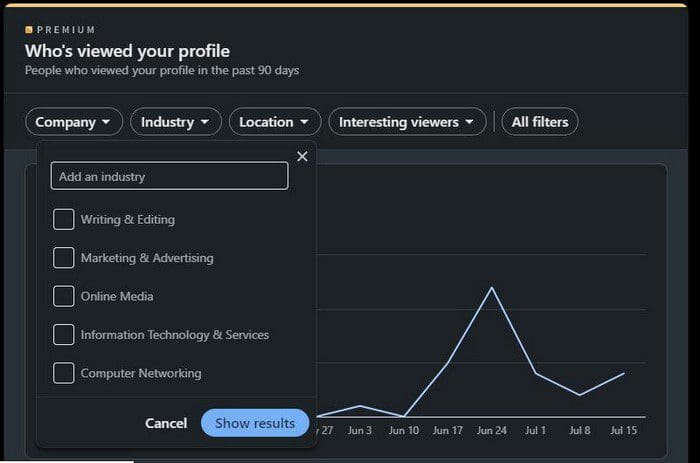Click the Show results button
This screenshot has width=700, height=463.
255,423
